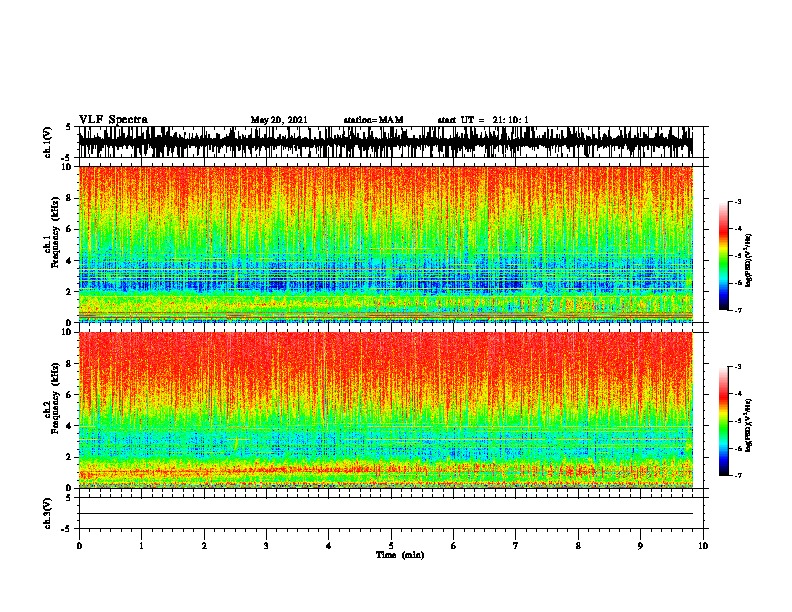Click the time axis tick label "2"
Screen dimensions: 792x612
(204, 546)
